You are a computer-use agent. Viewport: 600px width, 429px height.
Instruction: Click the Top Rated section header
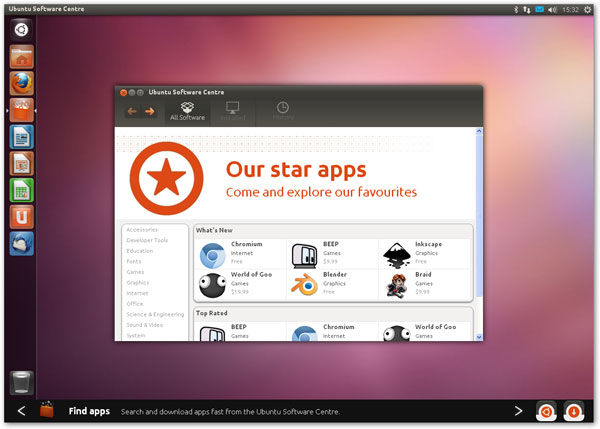click(x=212, y=313)
